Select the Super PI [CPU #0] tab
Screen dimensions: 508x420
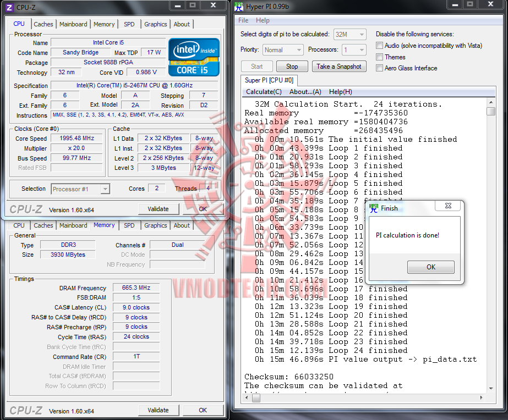click(269, 80)
